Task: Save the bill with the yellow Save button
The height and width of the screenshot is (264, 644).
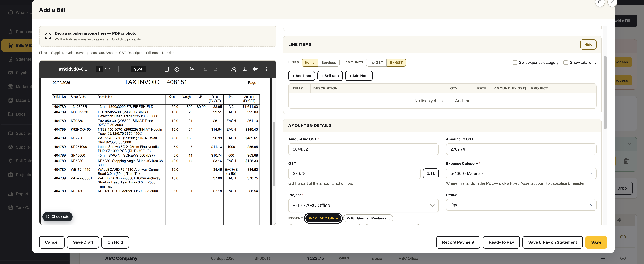Action: pos(596,242)
